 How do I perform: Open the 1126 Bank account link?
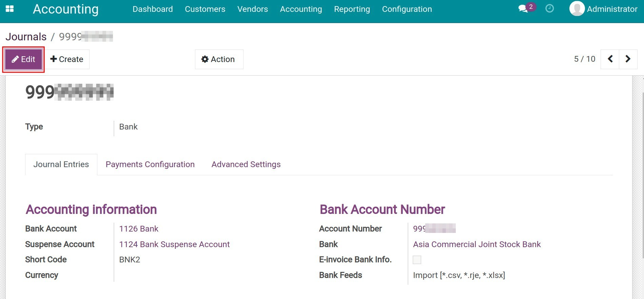pos(139,229)
